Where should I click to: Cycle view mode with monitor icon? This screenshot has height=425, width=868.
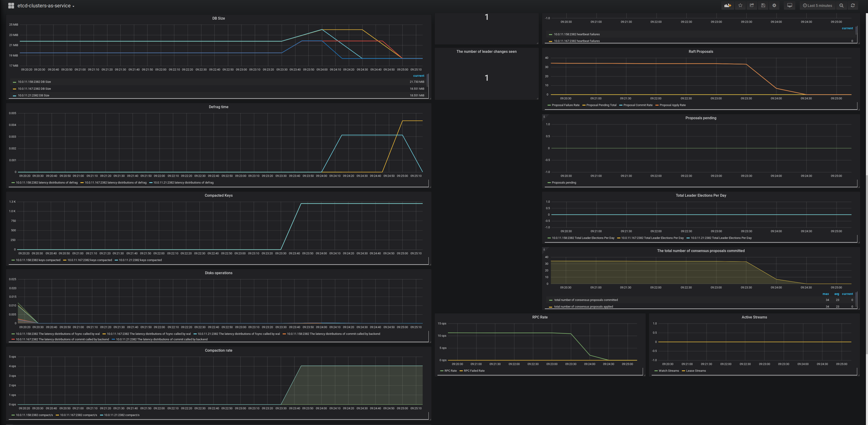click(x=789, y=5)
